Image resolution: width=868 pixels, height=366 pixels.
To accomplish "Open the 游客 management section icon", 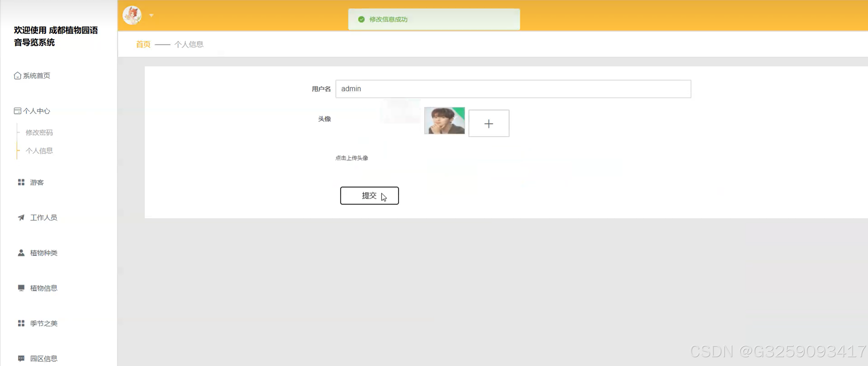I will pos(21,182).
